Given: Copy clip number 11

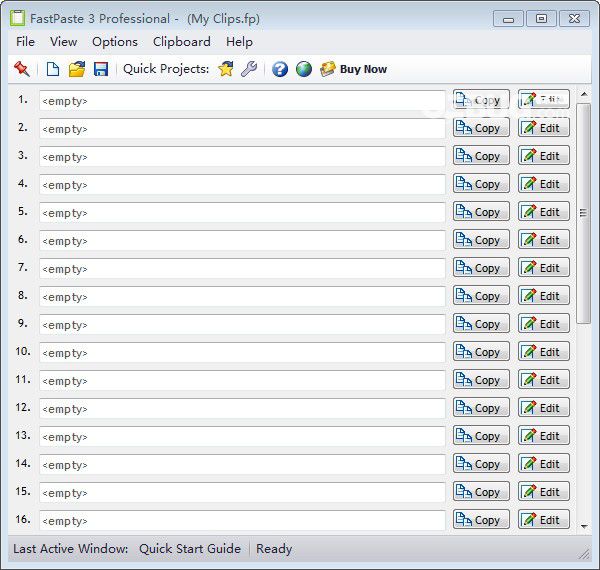Looking at the screenshot, I should click(x=481, y=379).
